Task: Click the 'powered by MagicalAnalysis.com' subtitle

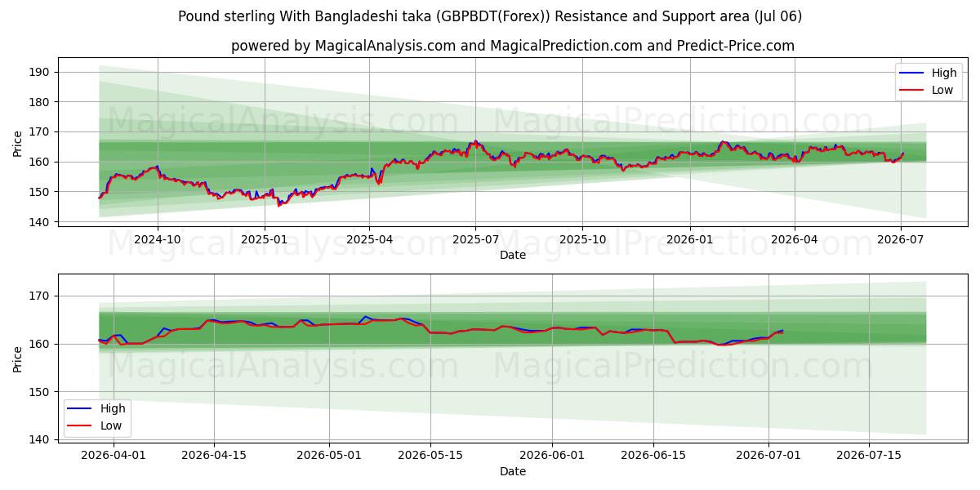Action: click(x=513, y=46)
